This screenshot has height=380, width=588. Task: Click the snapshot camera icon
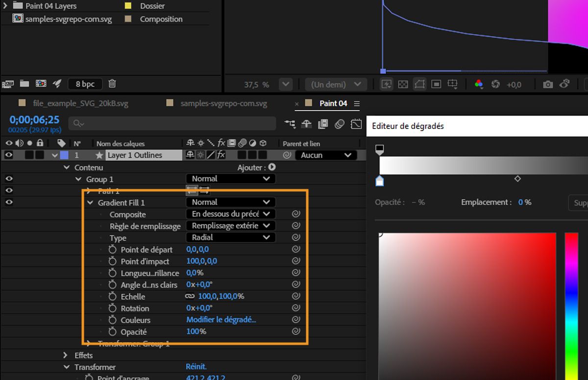click(548, 84)
